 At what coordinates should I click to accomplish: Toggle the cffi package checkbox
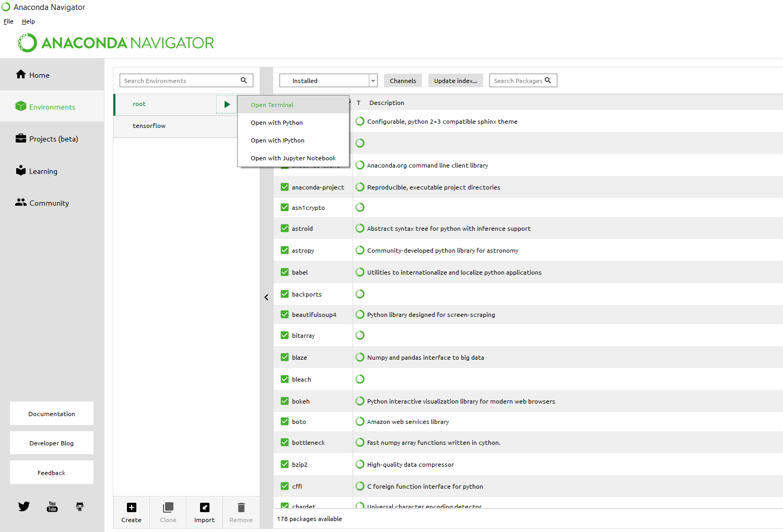[x=285, y=486]
